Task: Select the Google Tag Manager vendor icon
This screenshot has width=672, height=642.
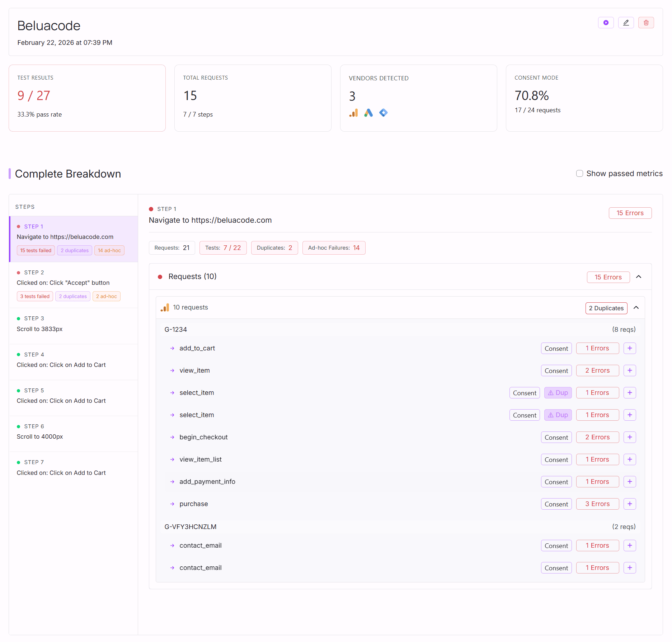Action: coord(383,113)
